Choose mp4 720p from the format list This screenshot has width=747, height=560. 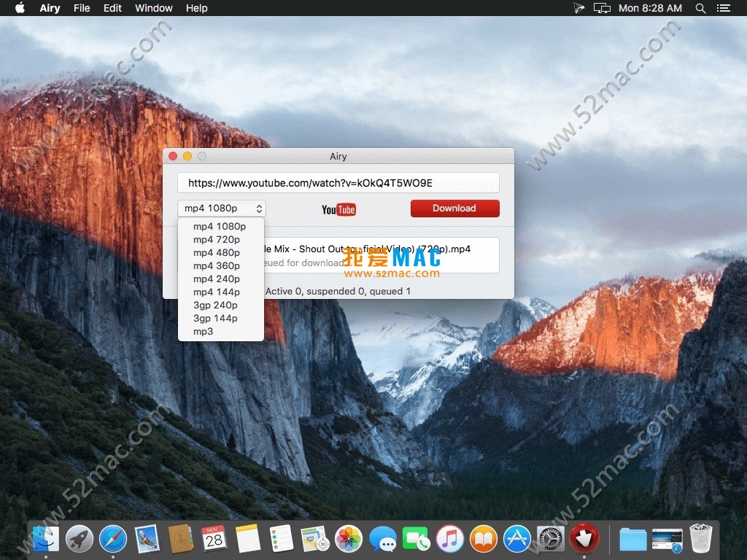217,239
